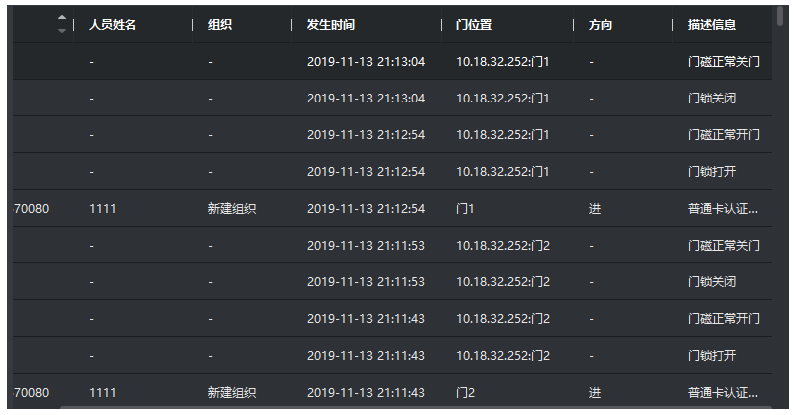Click the horizontal scrollbar at bottom

415,407
